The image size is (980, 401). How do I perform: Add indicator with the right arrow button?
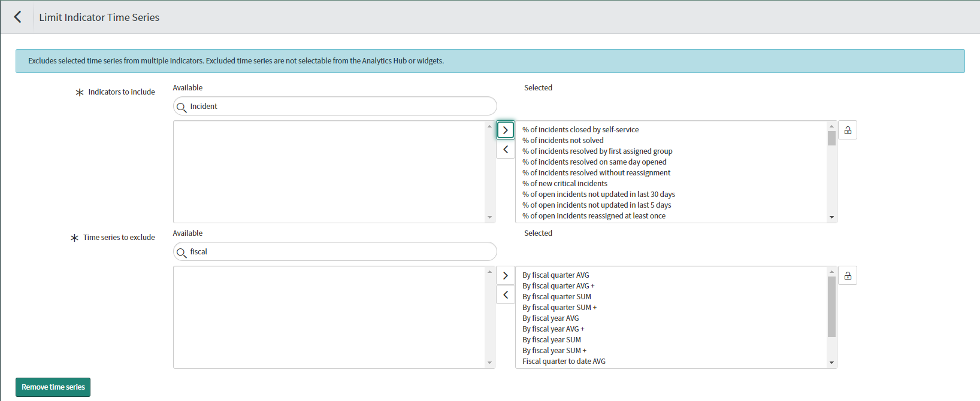tap(506, 130)
